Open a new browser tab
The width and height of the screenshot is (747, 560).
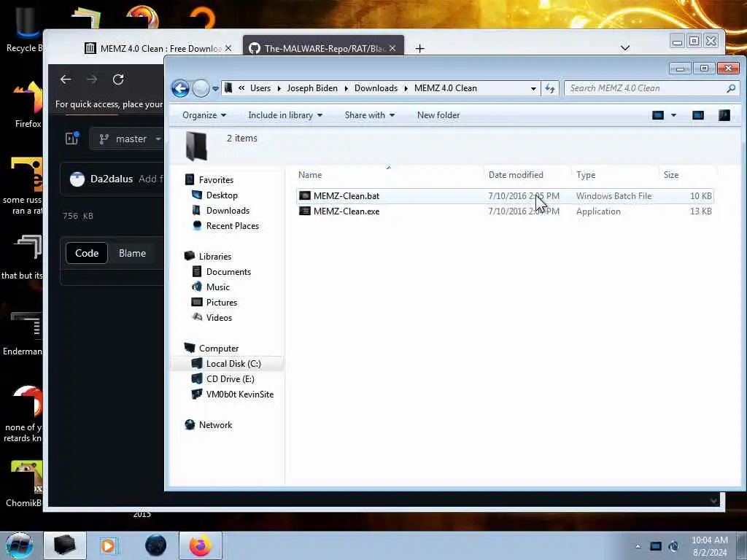click(419, 48)
